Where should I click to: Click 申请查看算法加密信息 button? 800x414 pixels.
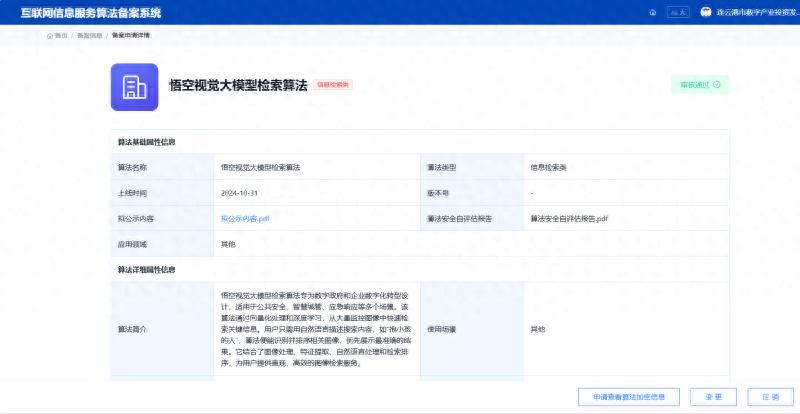[629, 397]
